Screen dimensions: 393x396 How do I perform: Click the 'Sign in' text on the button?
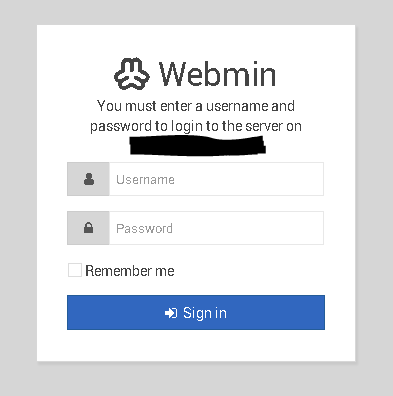[205, 313]
